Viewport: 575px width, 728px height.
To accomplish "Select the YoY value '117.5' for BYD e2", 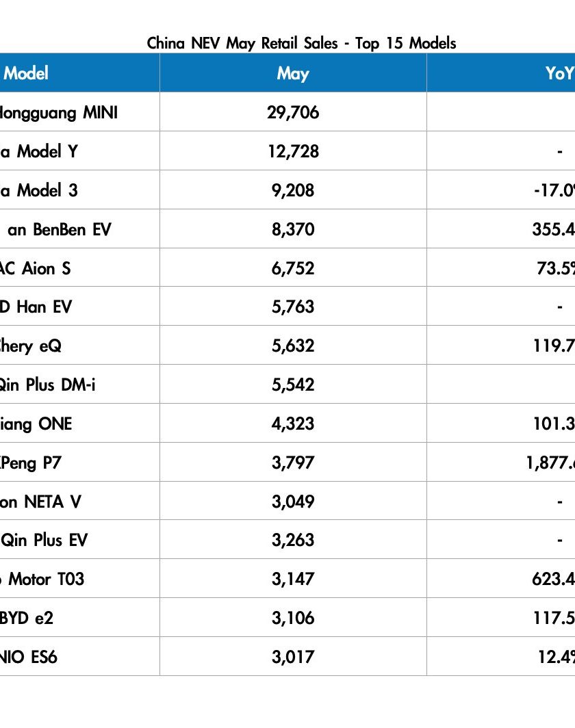I will 554,619.
